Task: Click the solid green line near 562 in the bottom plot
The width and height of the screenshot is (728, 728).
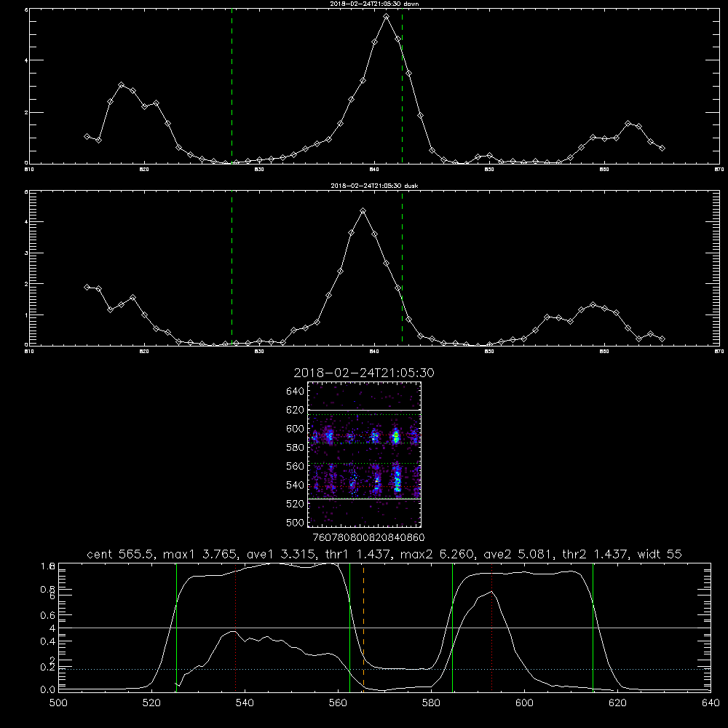Action: (349, 628)
